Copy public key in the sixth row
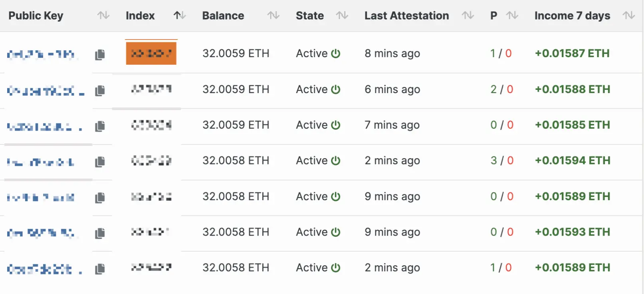Screen dimensions: 644x294 [x=100, y=233]
